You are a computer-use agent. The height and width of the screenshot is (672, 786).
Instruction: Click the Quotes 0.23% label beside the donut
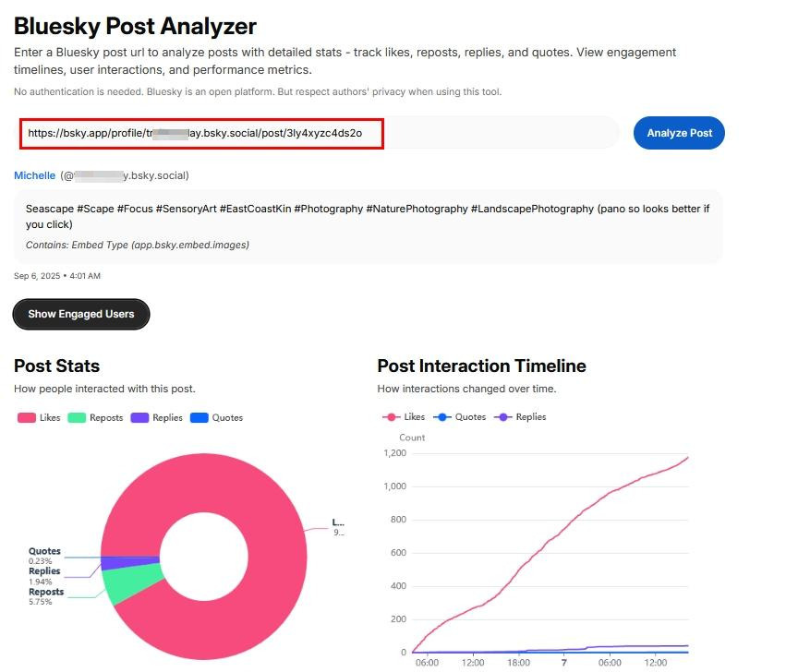[42, 555]
